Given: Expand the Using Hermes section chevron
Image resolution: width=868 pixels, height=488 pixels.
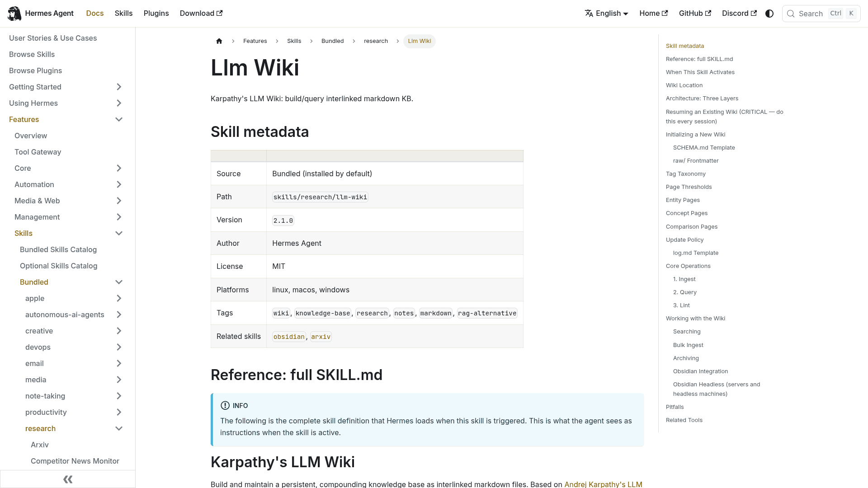Looking at the screenshot, I should (x=119, y=103).
